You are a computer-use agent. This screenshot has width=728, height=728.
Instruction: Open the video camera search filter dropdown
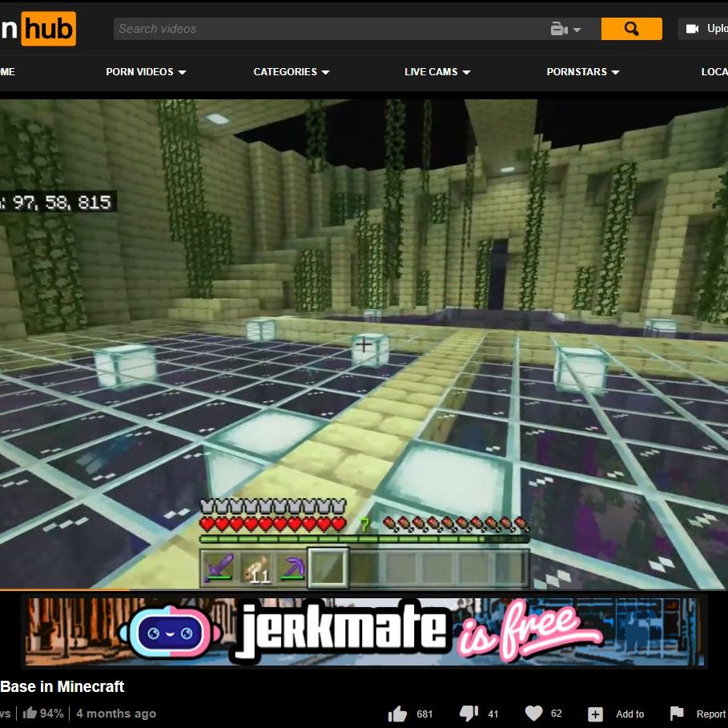tap(565, 29)
